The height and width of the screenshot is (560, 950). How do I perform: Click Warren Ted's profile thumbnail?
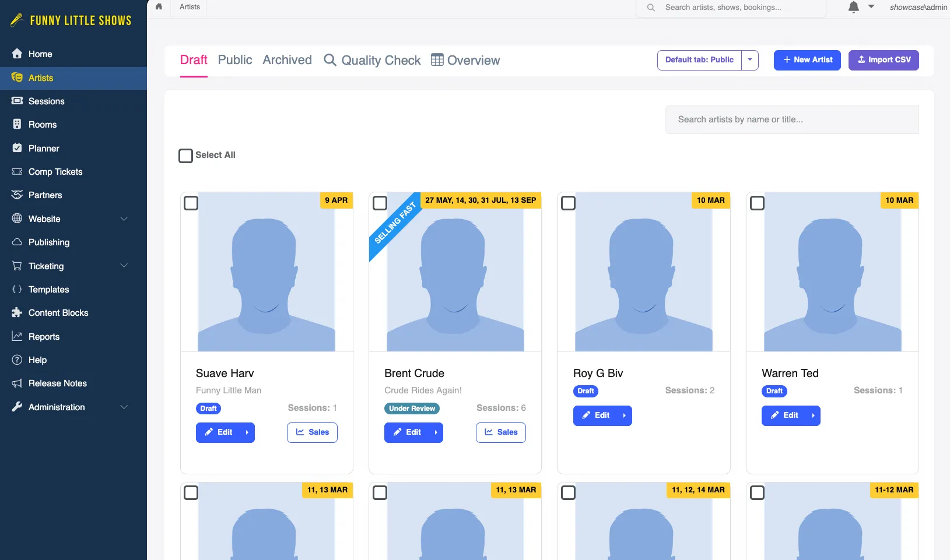(x=832, y=272)
